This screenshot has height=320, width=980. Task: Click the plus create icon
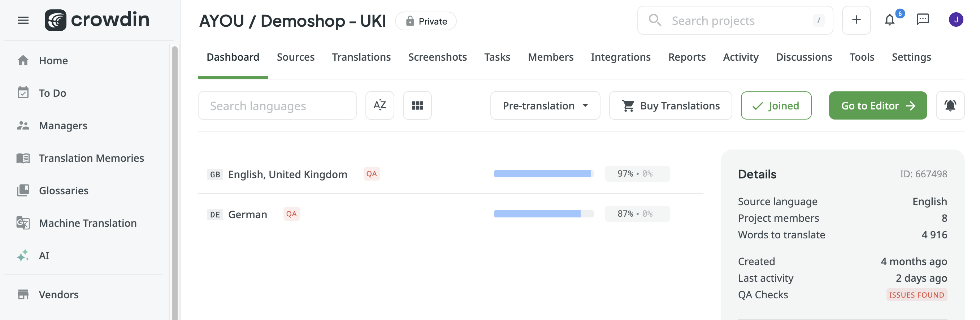[856, 20]
